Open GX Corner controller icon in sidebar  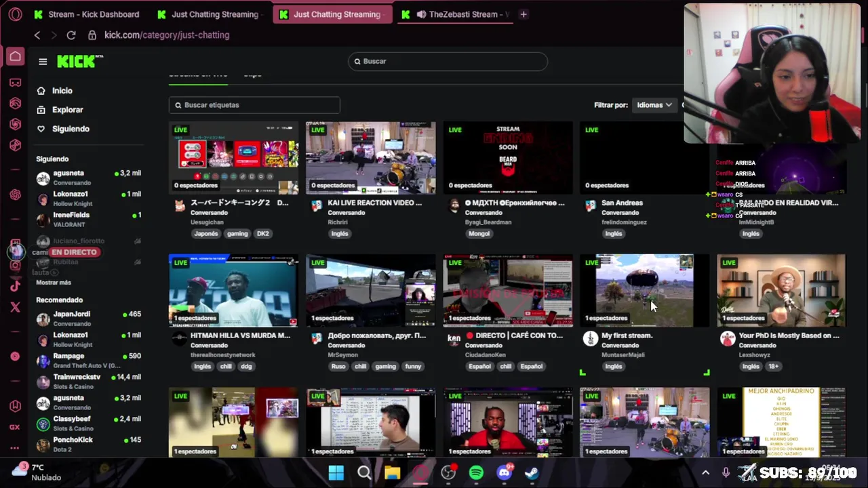click(x=15, y=83)
